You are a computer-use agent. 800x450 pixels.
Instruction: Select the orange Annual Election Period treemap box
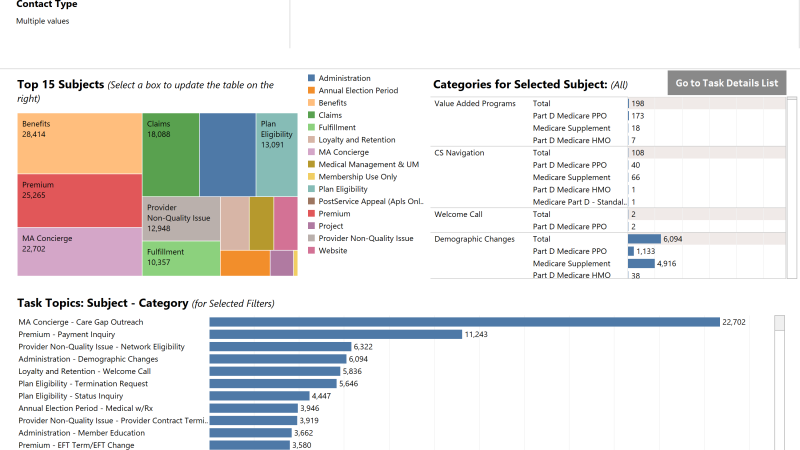pos(245,263)
